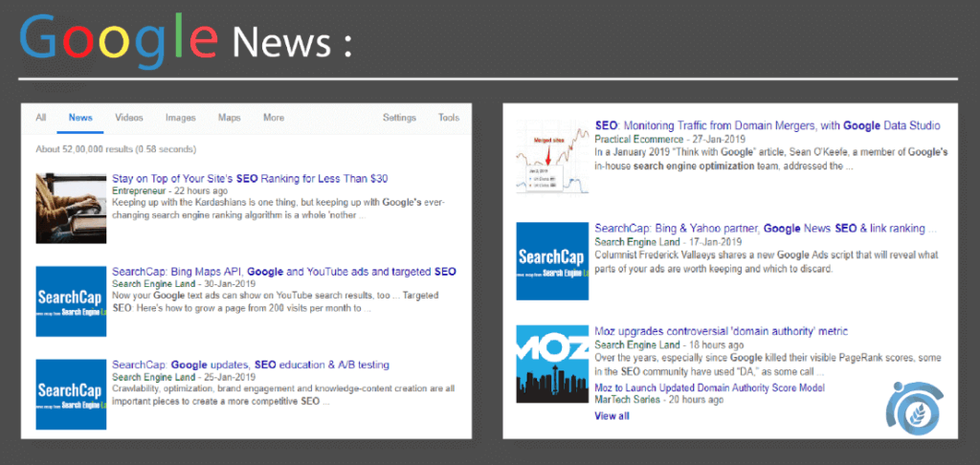980x465 pixels.
Task: Open the Settings menu
Action: [399, 118]
